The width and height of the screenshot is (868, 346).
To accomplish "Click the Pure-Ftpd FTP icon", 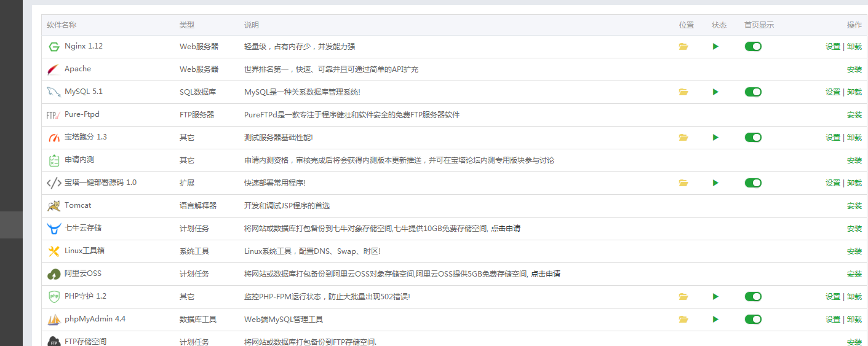I will point(53,115).
